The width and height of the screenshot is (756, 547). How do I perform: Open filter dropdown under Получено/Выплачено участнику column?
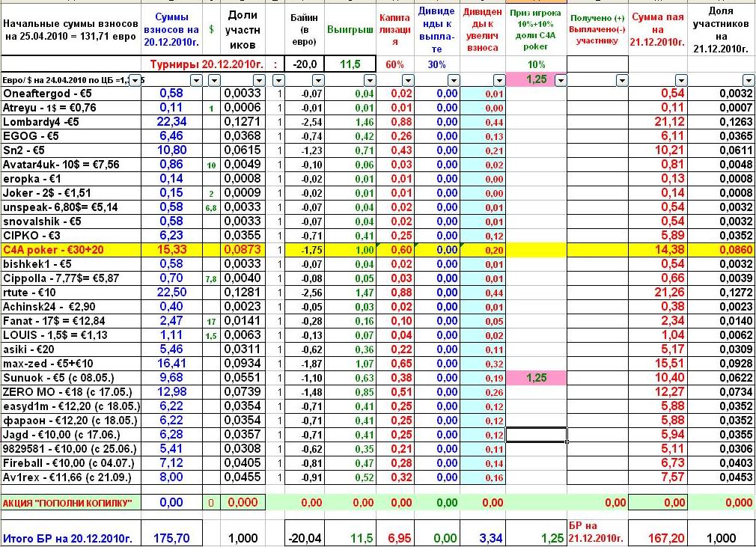point(623,81)
